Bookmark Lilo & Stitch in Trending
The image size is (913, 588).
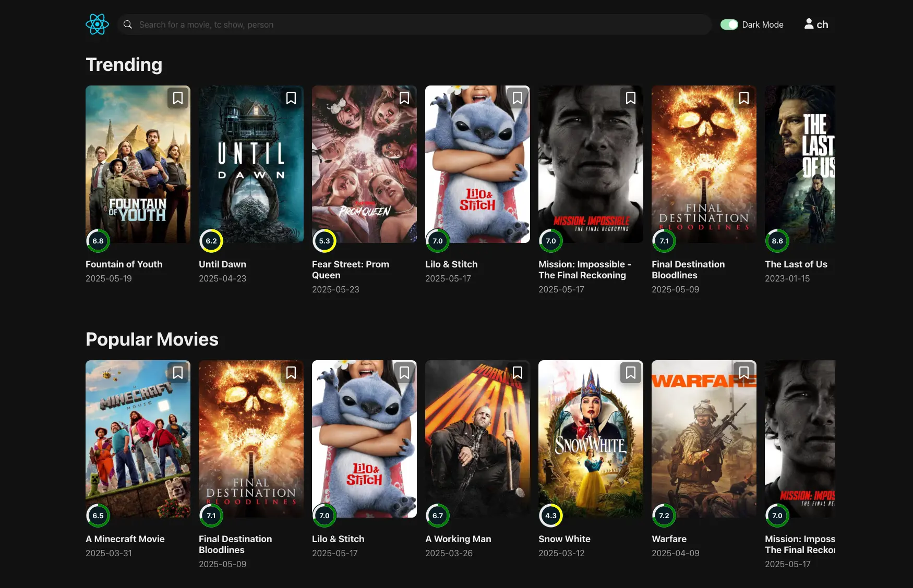tap(518, 98)
